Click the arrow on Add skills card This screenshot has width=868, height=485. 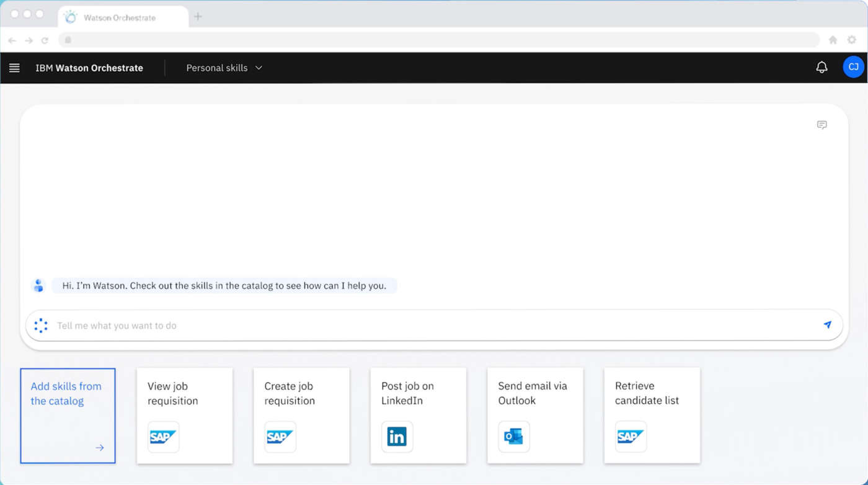[100, 448]
